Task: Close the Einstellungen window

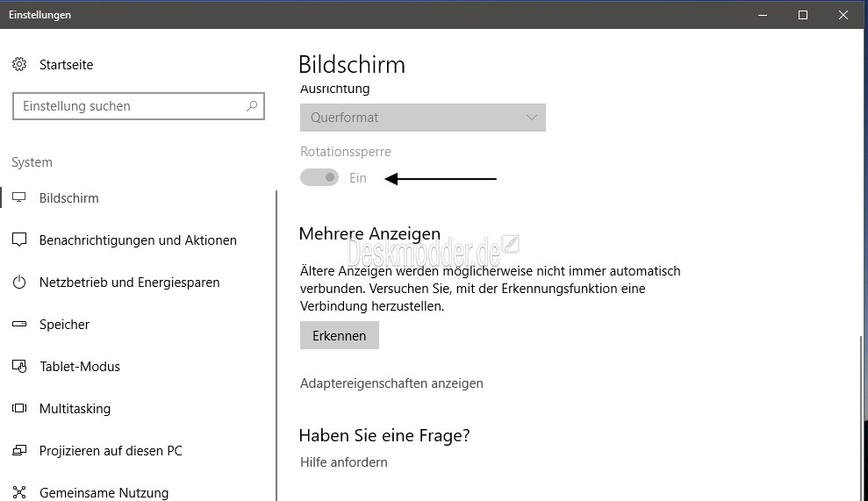Action: (843, 15)
